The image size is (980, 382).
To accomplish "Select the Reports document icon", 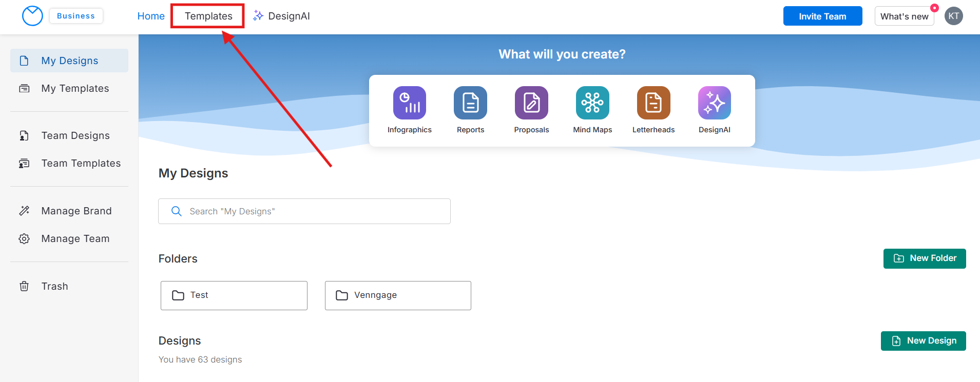I will (x=470, y=103).
